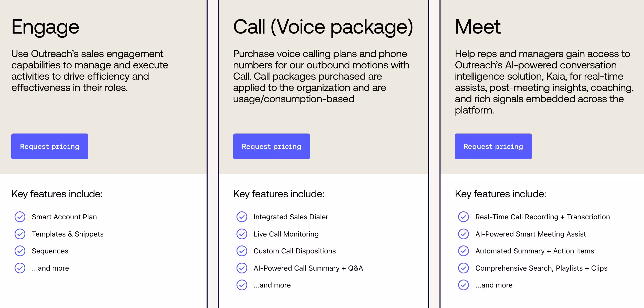Click checkmark beside Automated Summary + Action Items
The image size is (644, 308).
pyautogui.click(x=464, y=251)
